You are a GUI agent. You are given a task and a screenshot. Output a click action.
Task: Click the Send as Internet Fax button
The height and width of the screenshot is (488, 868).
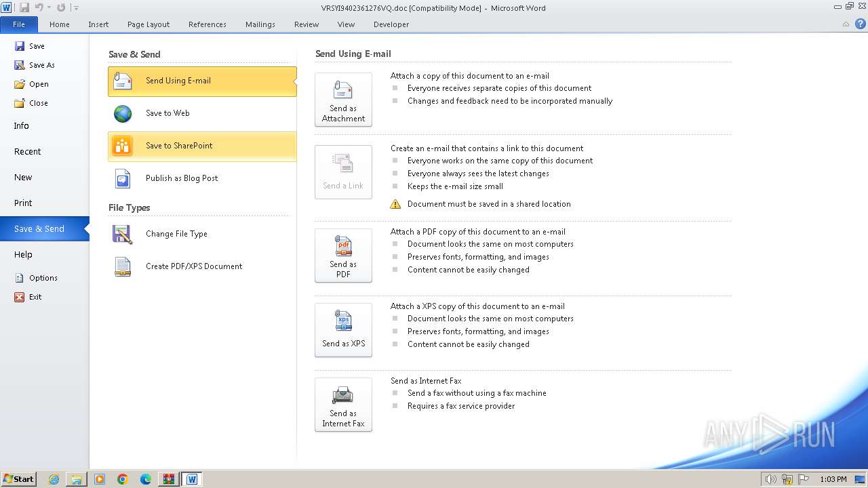pyautogui.click(x=343, y=405)
